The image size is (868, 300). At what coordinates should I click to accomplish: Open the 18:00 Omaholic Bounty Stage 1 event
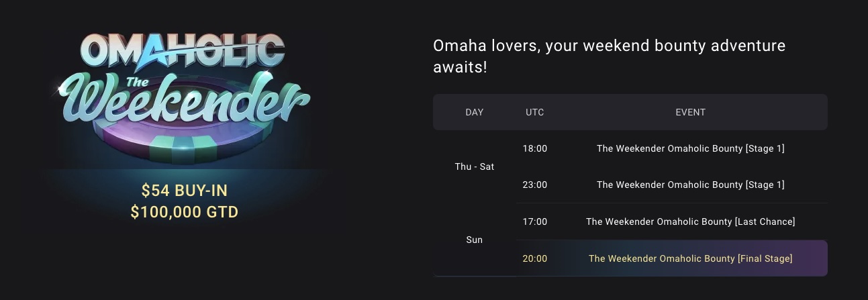690,148
